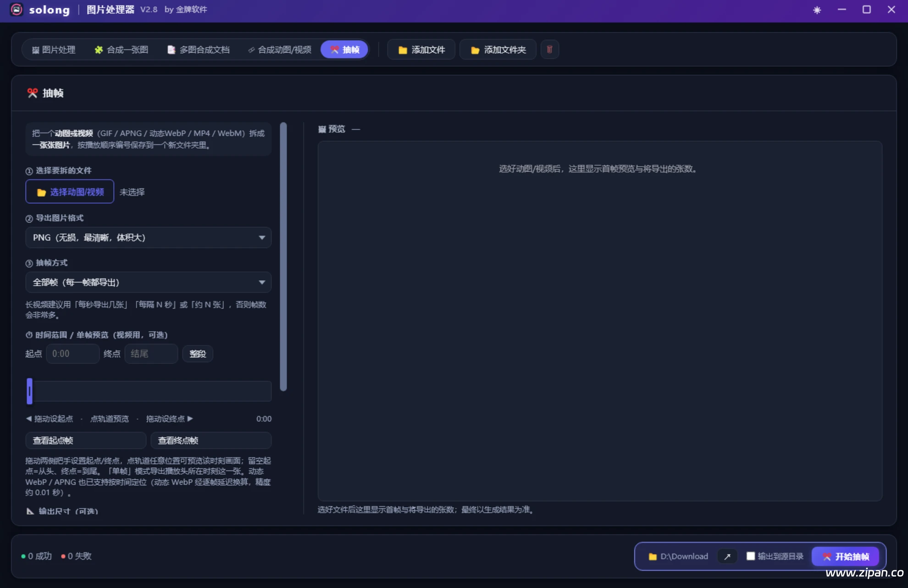The image size is (908, 588).
Task: Expand the 全部帧 extraction mode dropdown
Action: [x=149, y=282]
